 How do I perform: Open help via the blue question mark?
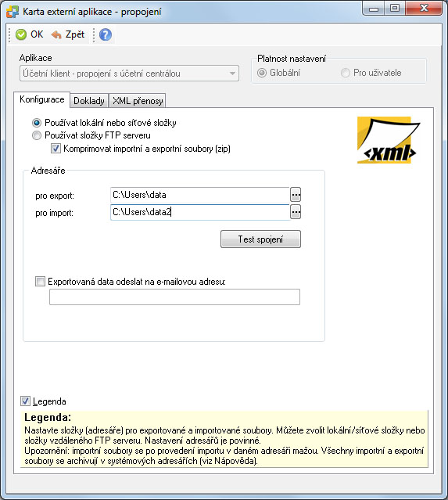pyautogui.click(x=106, y=34)
